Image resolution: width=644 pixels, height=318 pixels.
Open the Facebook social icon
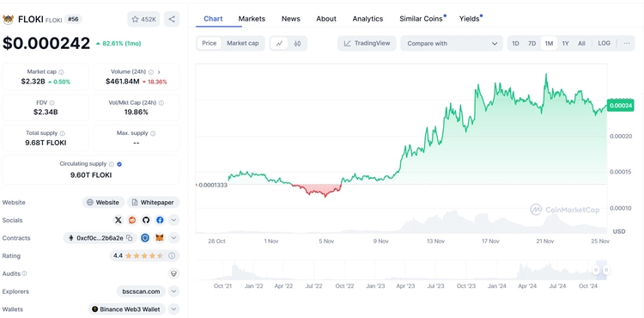pyautogui.click(x=160, y=220)
